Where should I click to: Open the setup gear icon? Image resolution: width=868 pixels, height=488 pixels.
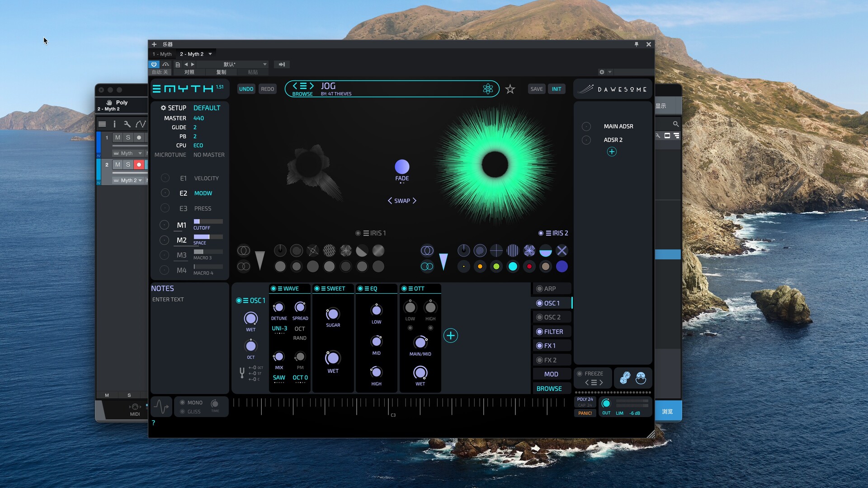163,108
